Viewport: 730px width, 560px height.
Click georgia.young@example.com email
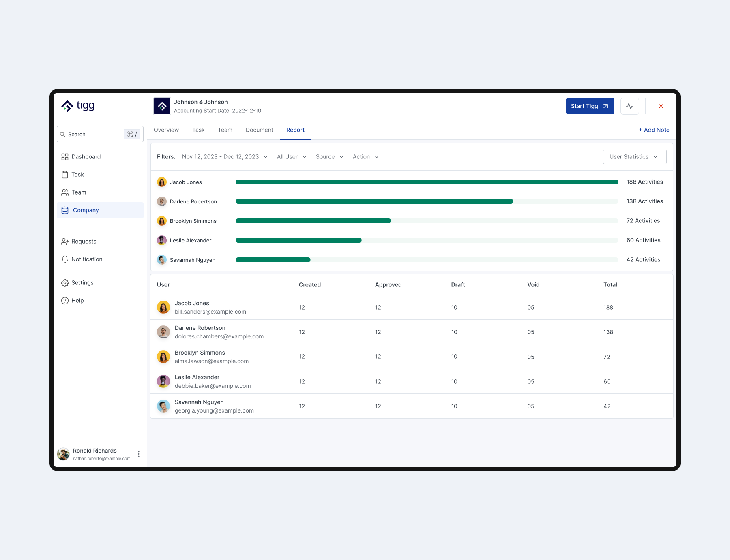[x=214, y=411]
